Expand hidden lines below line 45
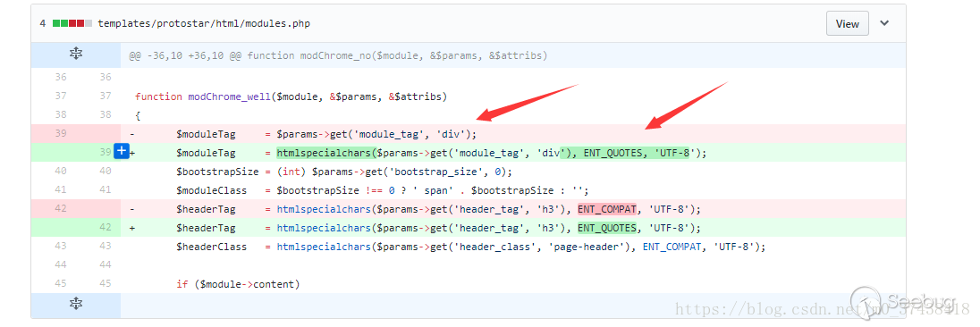Viewport: 980px width, 327px height. click(76, 304)
